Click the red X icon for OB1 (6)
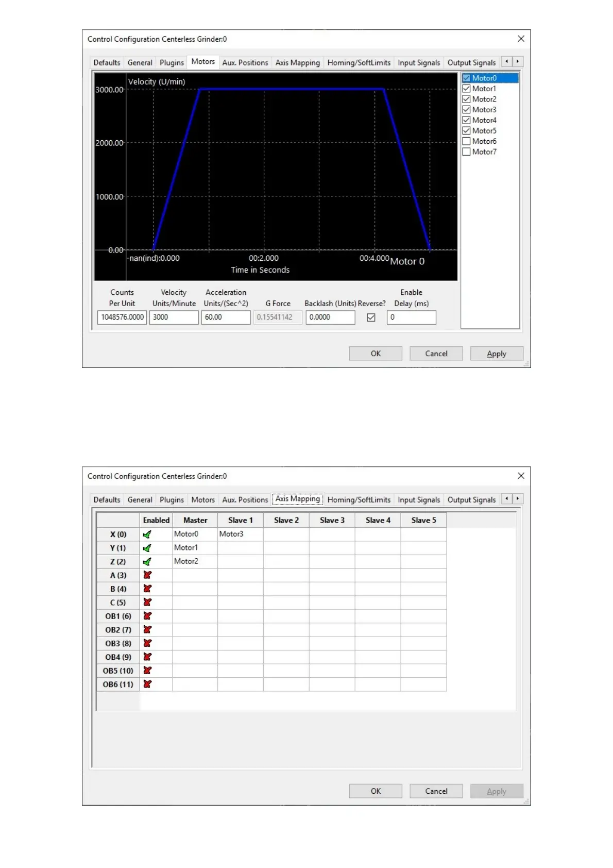613x868 pixels. pos(147,616)
